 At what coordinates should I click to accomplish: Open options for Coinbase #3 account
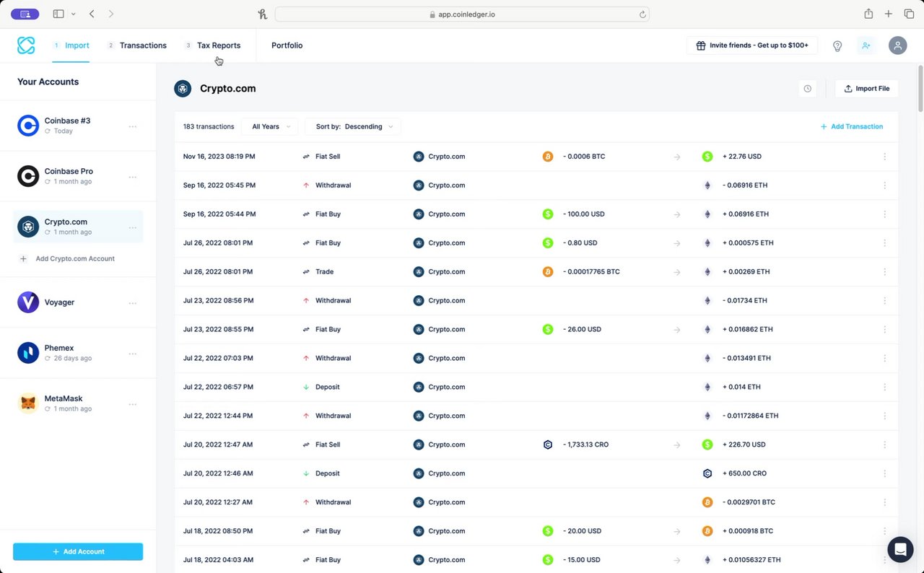pos(133,126)
